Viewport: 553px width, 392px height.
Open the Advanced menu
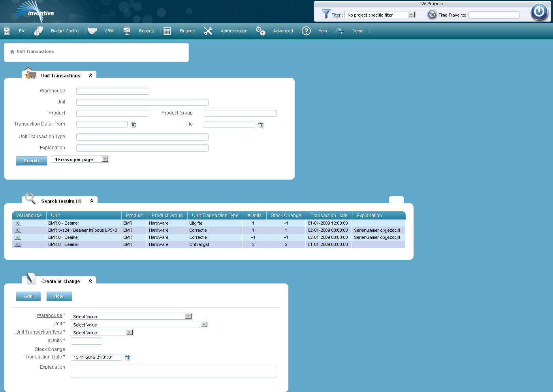[283, 30]
